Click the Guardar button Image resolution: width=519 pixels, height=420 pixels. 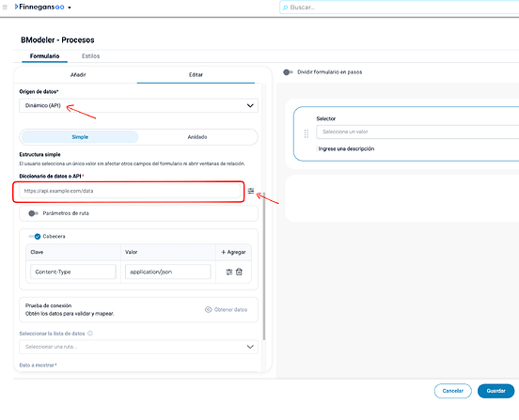495,391
